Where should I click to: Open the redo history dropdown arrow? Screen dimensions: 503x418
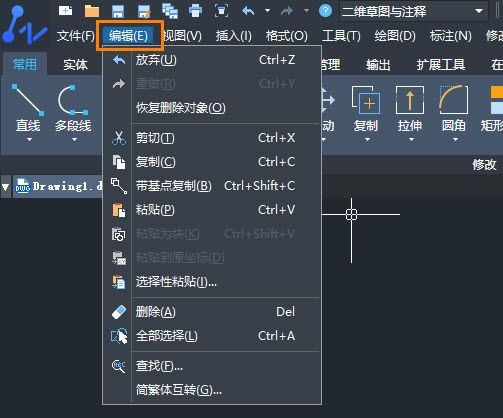[306, 11]
